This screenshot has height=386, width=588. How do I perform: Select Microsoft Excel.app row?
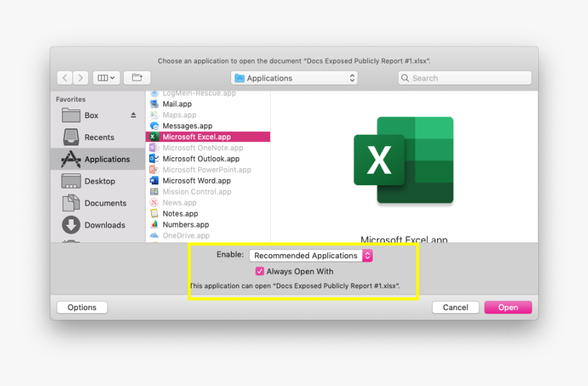[208, 137]
